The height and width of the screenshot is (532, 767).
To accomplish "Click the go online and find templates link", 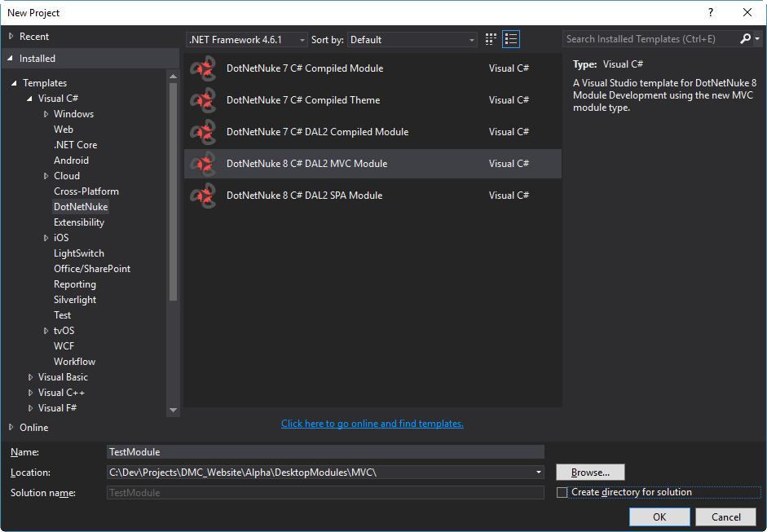I will coord(372,424).
